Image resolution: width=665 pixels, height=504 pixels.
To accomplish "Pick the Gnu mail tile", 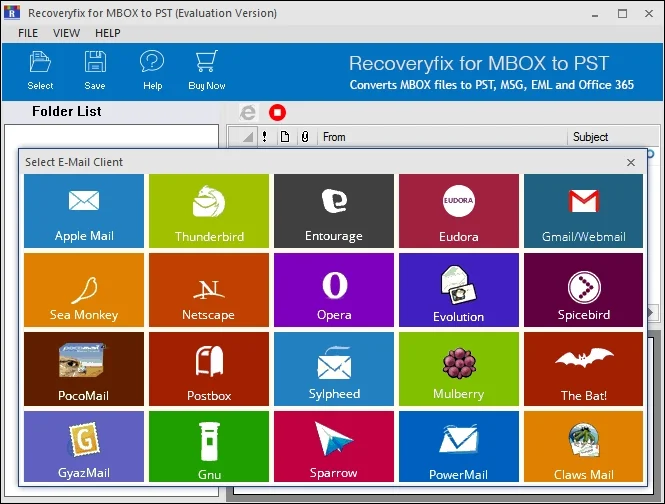I will 209,446.
